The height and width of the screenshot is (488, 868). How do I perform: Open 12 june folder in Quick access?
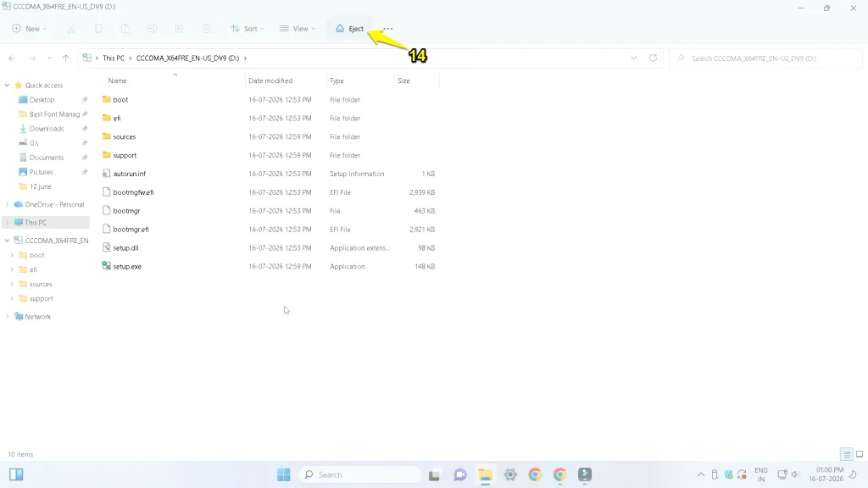41,186
